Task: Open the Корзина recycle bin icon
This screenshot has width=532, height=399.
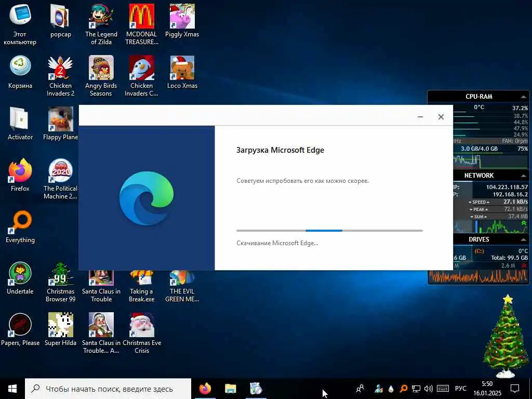Action: click(20, 72)
